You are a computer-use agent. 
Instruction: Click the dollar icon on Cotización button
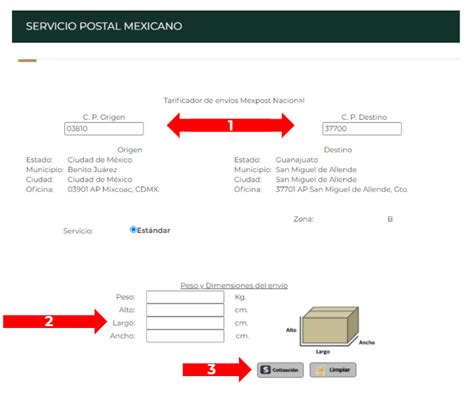click(265, 370)
